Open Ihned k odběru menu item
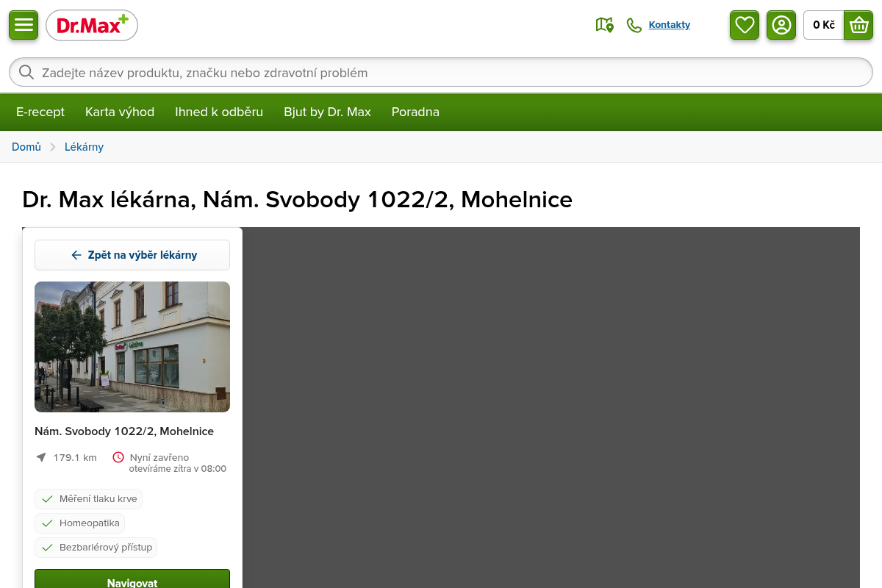 [x=219, y=112]
